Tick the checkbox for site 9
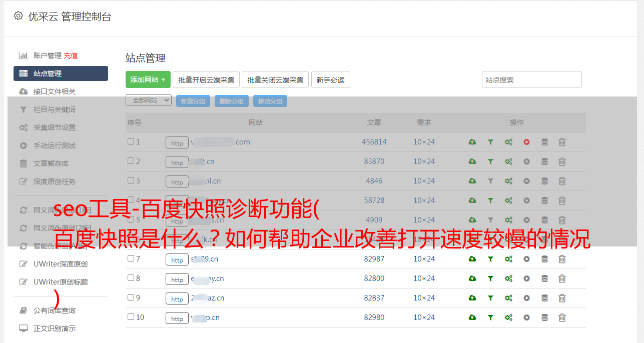 (x=131, y=297)
